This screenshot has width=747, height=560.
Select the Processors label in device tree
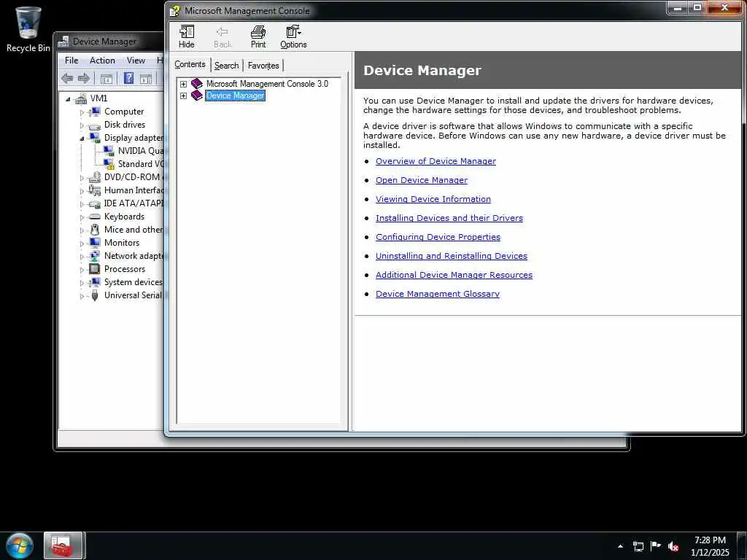[x=125, y=269]
